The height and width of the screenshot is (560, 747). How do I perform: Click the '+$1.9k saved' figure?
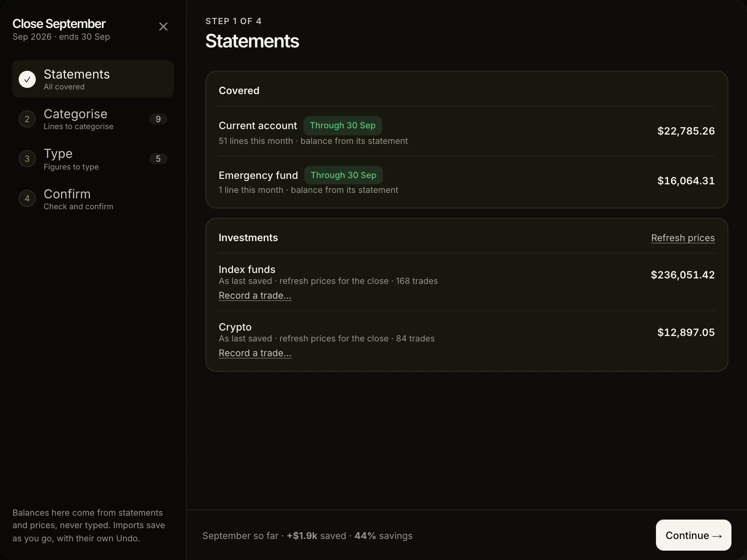316,536
